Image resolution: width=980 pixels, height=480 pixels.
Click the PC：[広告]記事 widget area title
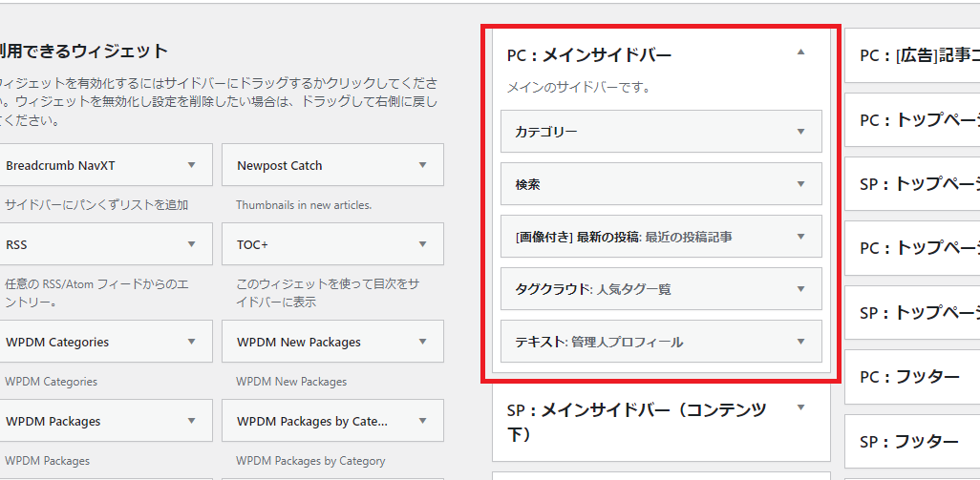pos(918,55)
